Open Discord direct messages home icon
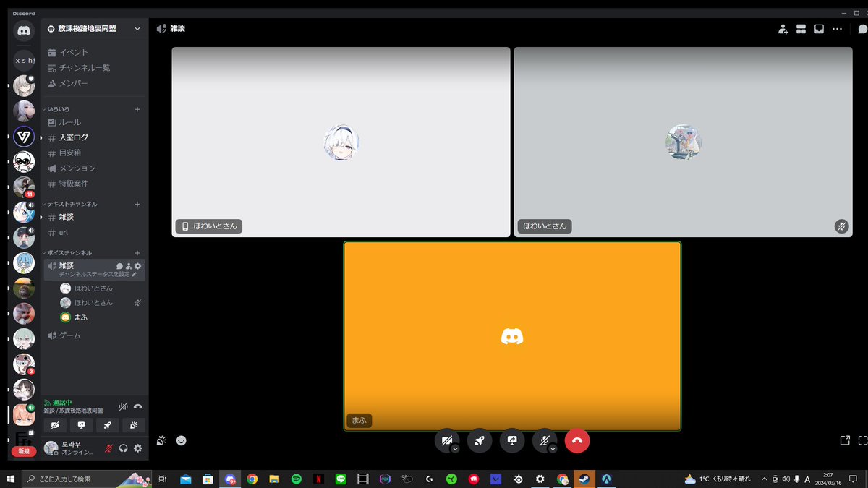Screen dimensions: 868x488 pos(24,31)
